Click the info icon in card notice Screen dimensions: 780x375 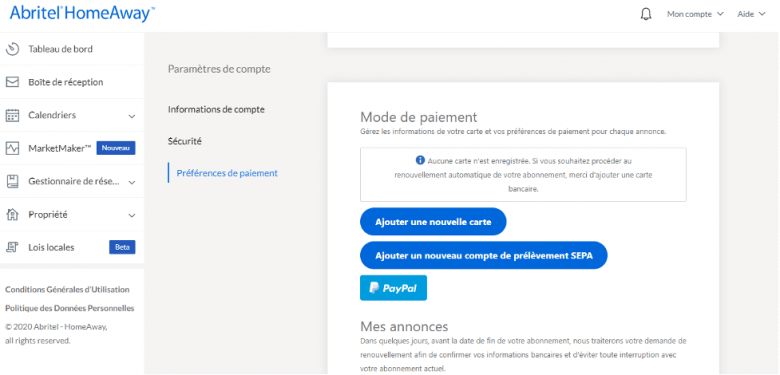[x=420, y=161]
